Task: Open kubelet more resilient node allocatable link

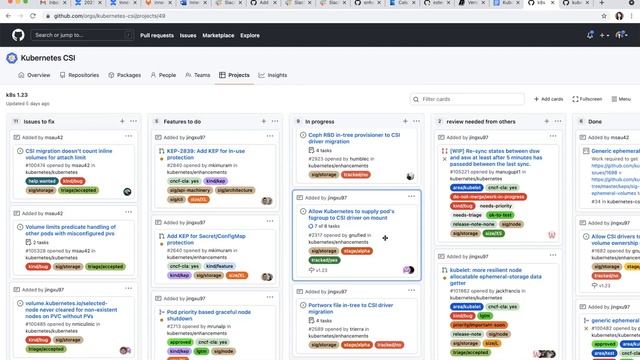Action: [496, 276]
